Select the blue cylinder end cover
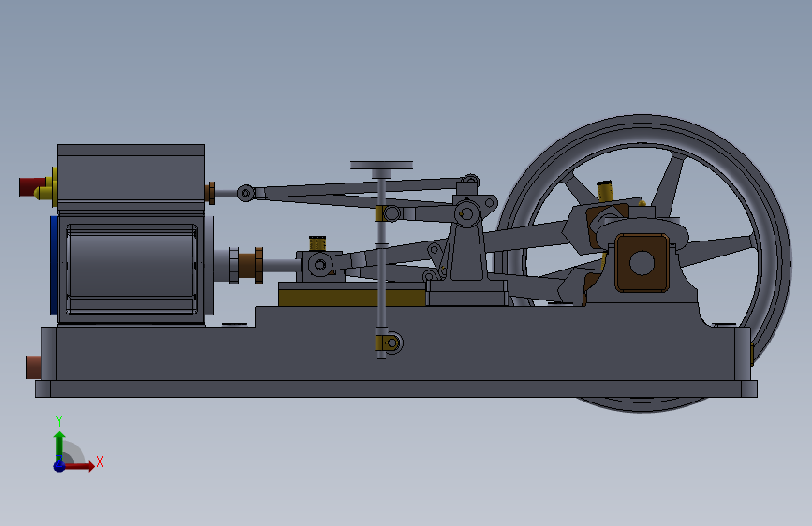This screenshot has height=526, width=812. [53, 266]
